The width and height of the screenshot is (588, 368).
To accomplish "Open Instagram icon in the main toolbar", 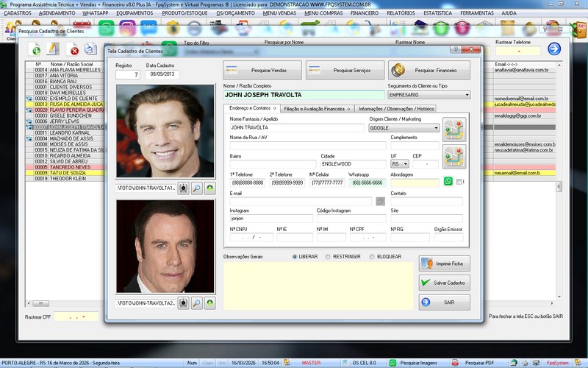I will (x=127, y=29).
